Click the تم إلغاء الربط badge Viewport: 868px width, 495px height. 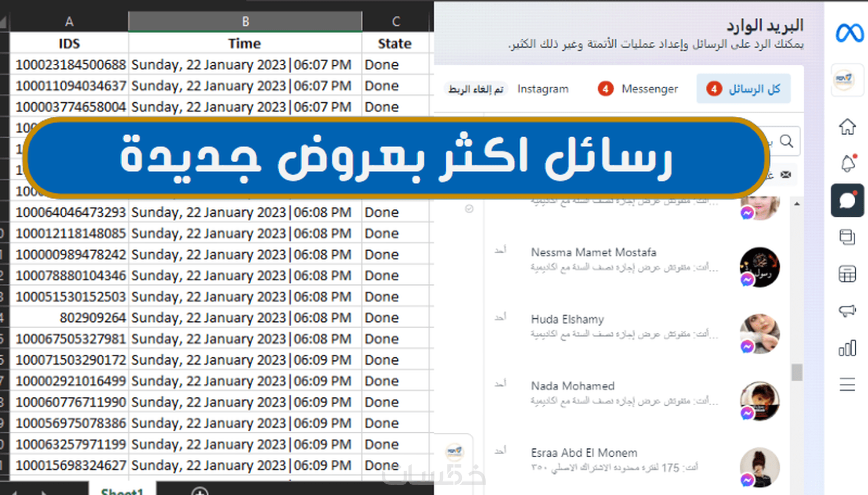(475, 89)
